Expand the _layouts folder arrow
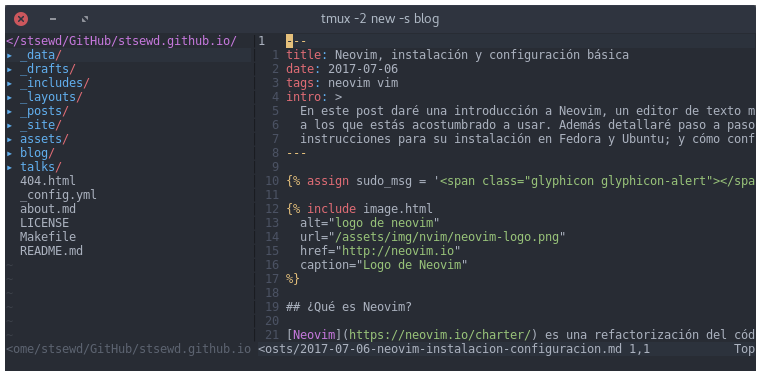The image size is (765, 380). (x=9, y=97)
